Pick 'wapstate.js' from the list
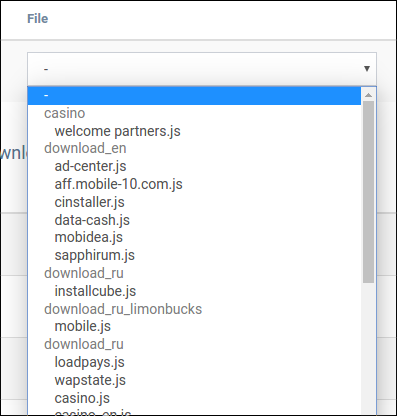 (90, 380)
